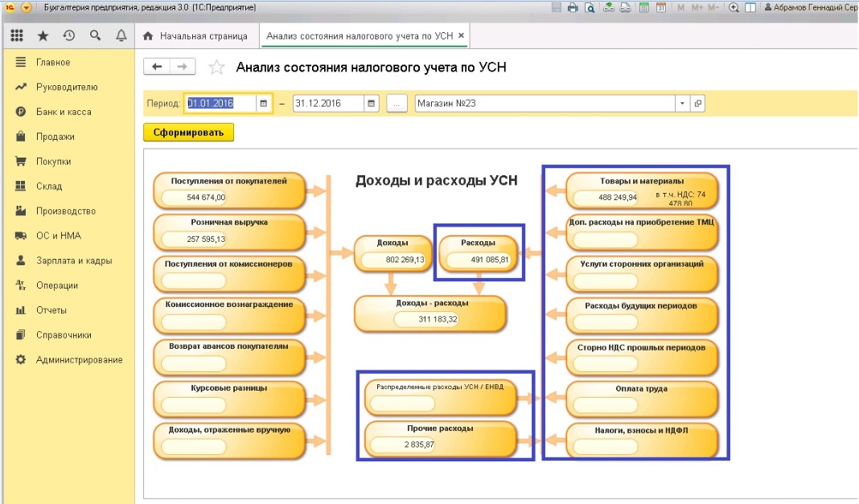Open the Руководителю section
Image resolution: width=859 pixels, height=504 pixels.
click(67, 87)
